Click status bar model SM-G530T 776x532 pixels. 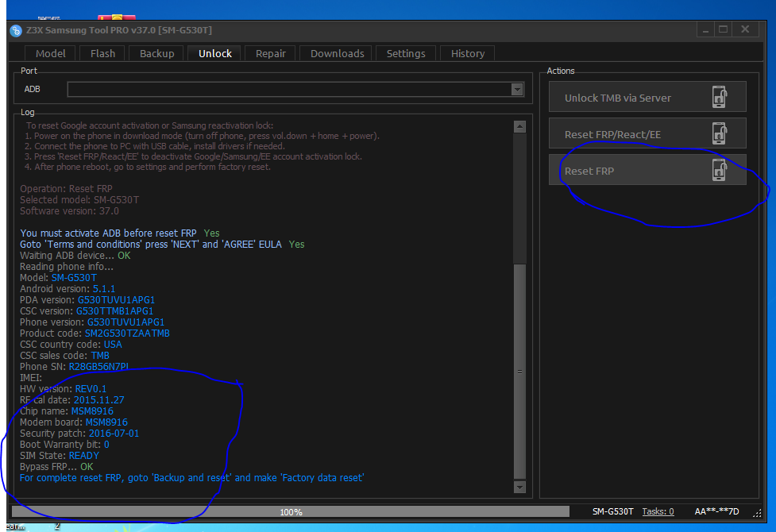point(612,511)
